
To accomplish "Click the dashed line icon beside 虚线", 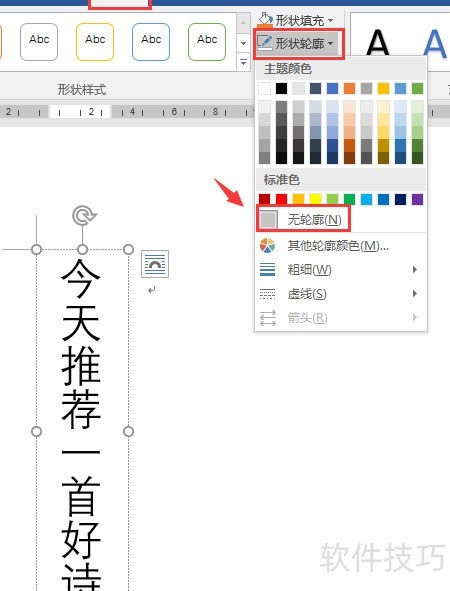I will [268, 294].
